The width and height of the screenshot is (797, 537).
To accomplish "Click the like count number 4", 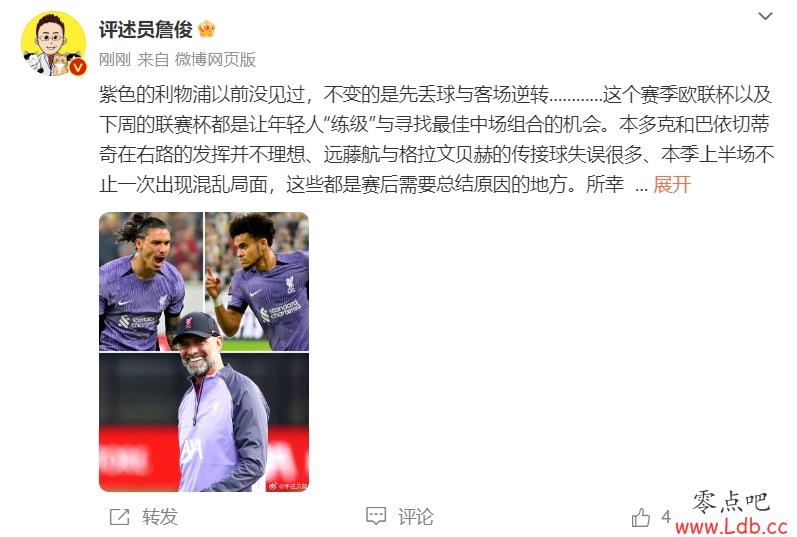I will [666, 517].
